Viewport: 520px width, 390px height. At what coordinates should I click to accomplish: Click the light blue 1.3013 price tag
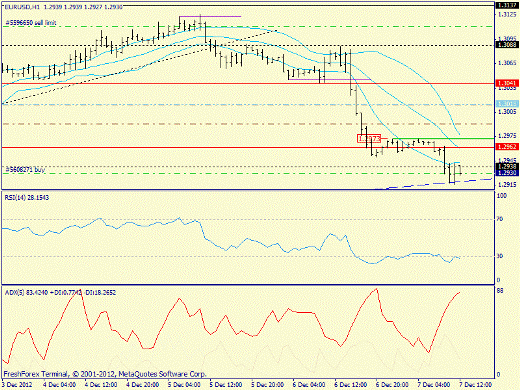506,104
